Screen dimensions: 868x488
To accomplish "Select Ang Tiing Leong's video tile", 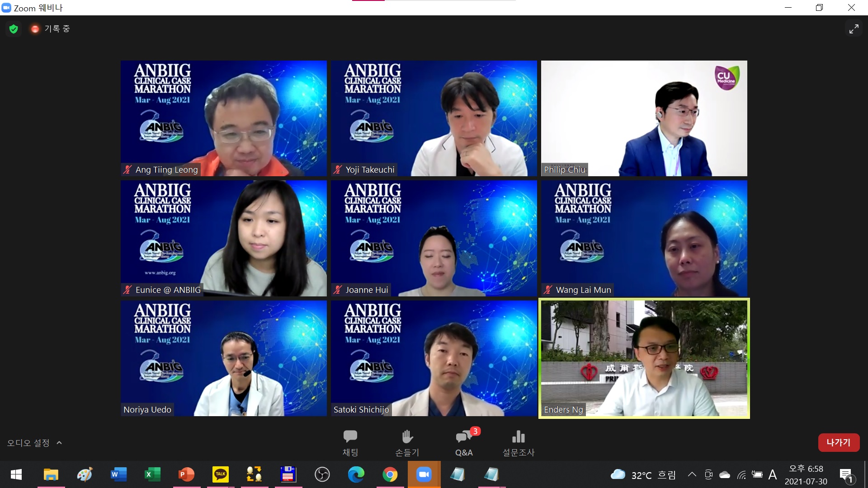I will (224, 118).
